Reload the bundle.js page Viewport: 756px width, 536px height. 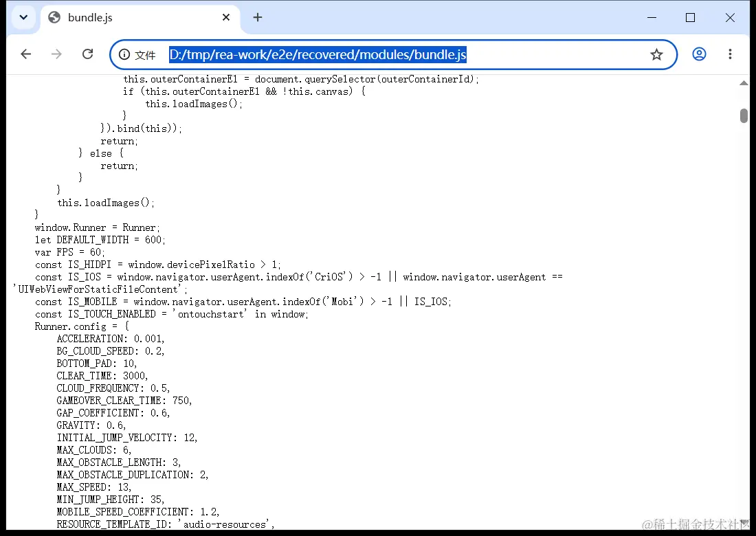coord(87,54)
